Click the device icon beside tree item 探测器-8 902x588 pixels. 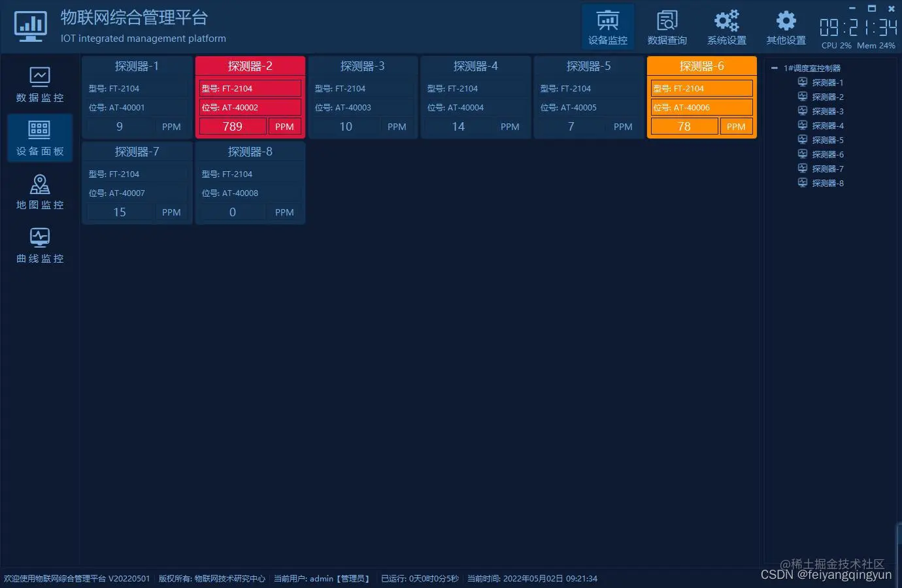point(803,183)
